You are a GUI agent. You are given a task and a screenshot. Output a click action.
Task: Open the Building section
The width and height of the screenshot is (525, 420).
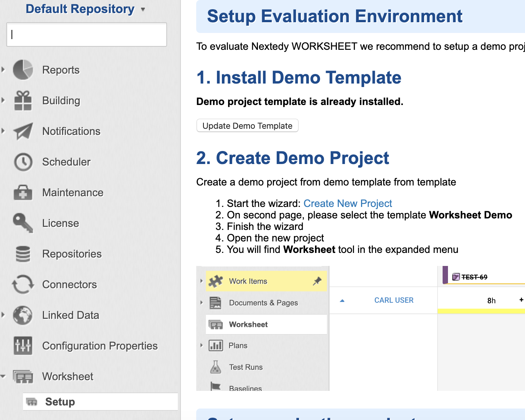coord(61,100)
